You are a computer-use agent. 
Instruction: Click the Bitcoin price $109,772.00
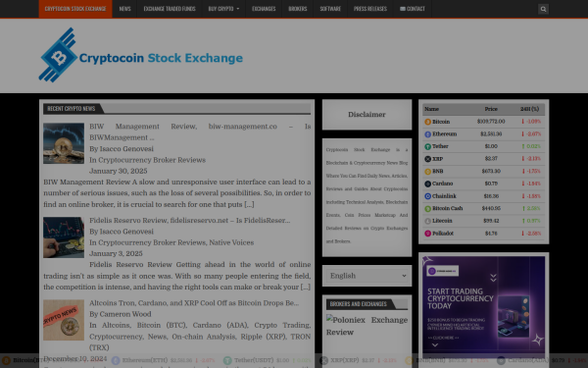pos(491,122)
